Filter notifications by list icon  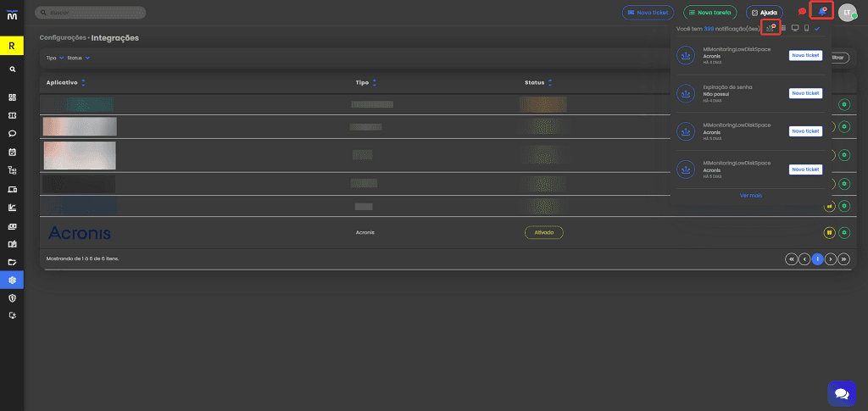(x=783, y=28)
